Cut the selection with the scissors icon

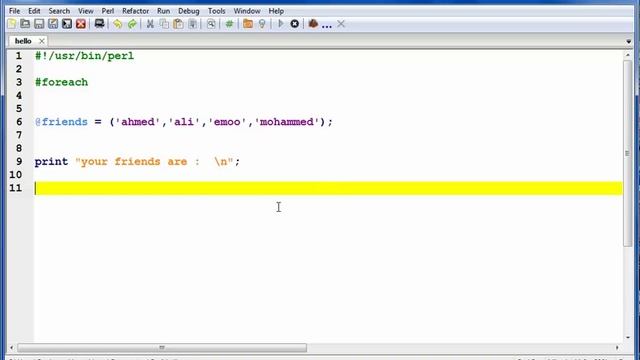pos(150,24)
